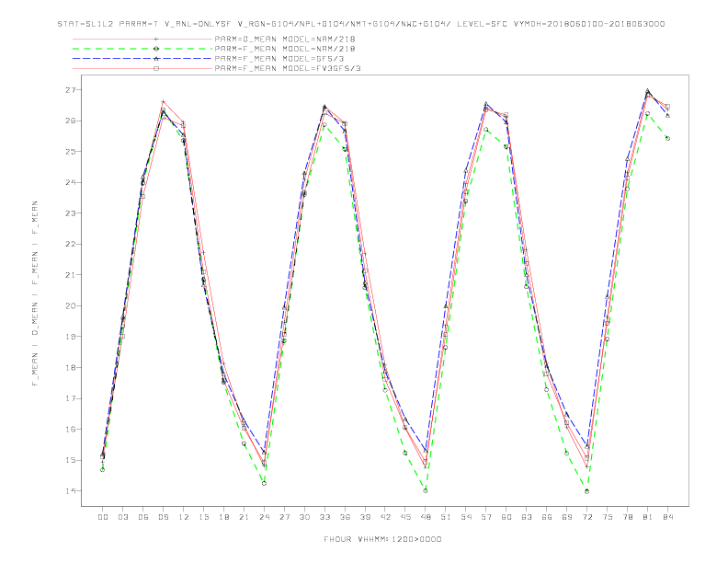
Task: Click x-axis tick label 66
Action: point(547,517)
